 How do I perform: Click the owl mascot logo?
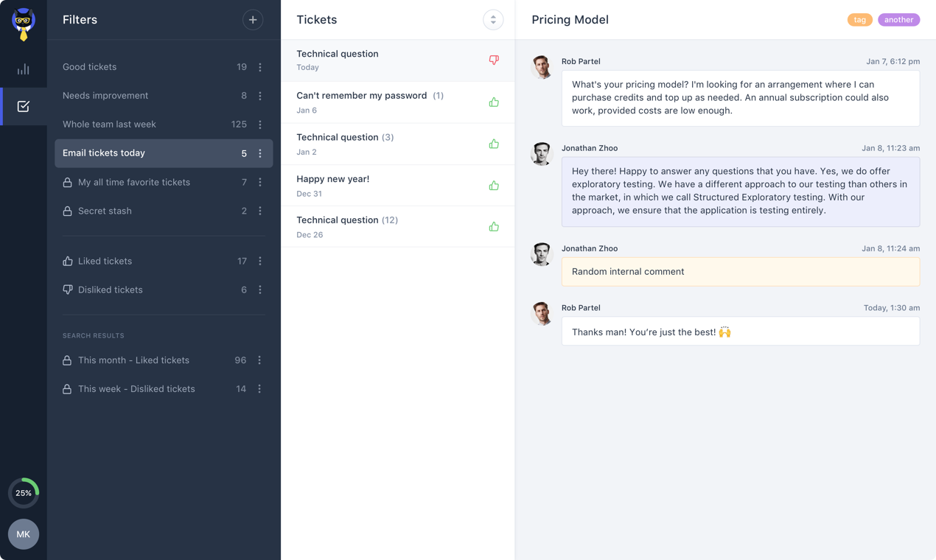(x=23, y=22)
